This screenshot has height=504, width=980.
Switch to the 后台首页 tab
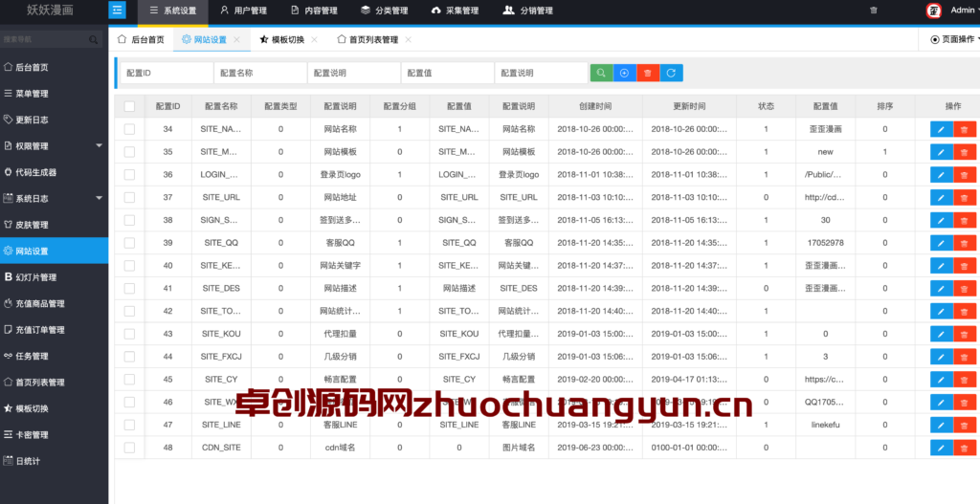coord(142,39)
